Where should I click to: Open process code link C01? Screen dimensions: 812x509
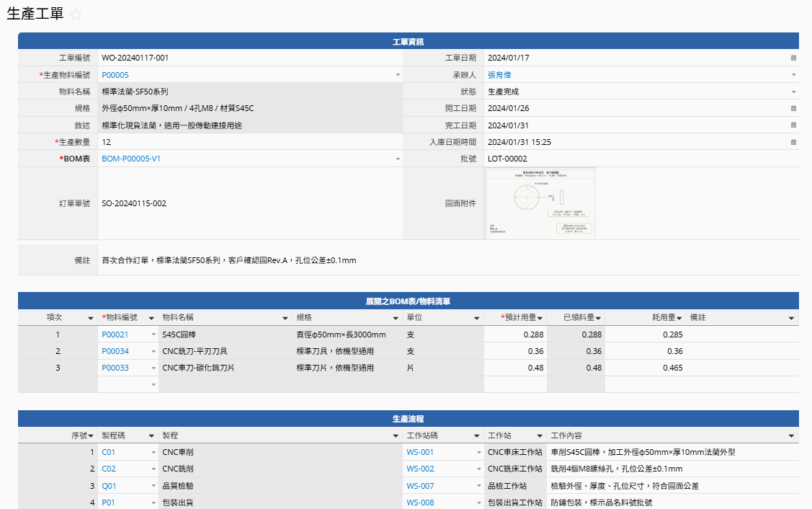pos(108,452)
